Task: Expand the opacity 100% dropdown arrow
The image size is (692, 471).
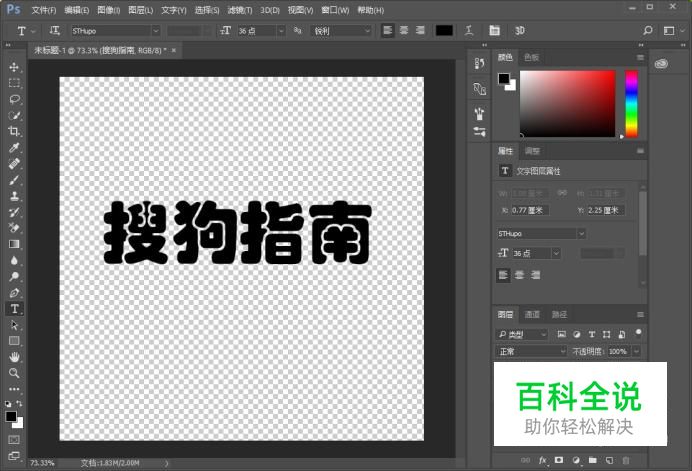Action: tap(636, 351)
